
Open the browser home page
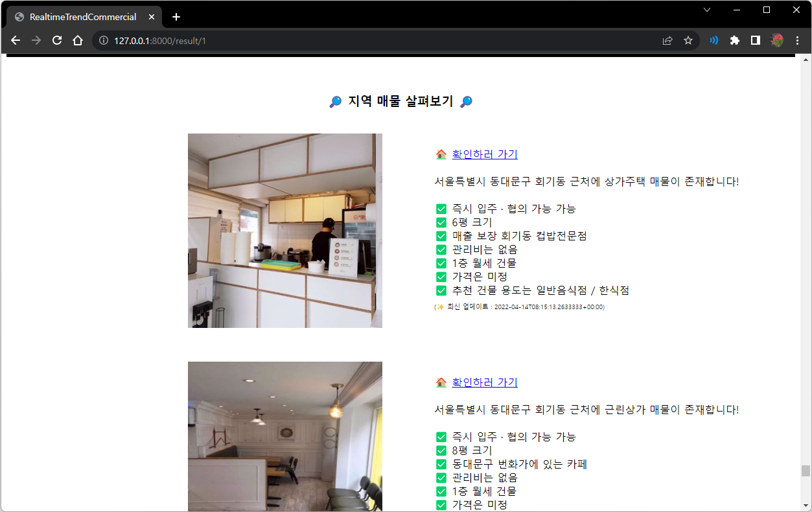click(x=78, y=40)
